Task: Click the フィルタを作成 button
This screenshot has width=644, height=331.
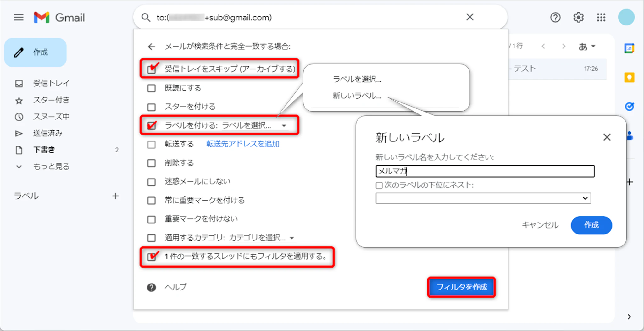Action: [x=461, y=287]
